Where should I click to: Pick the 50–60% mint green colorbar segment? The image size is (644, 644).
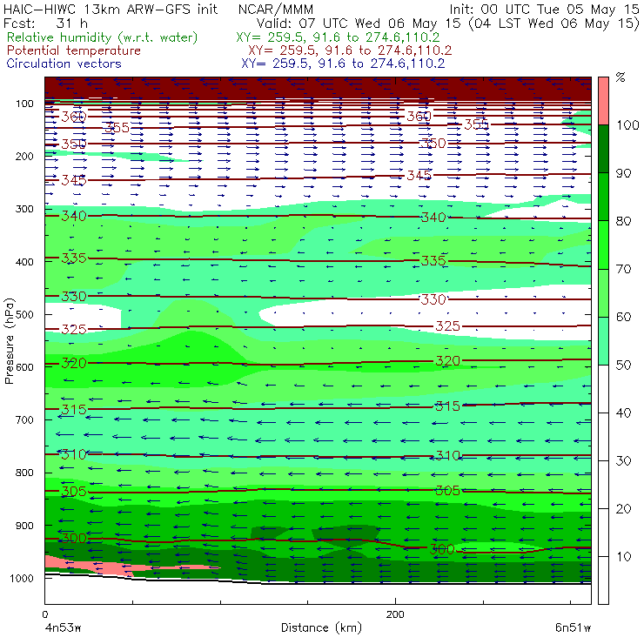point(603,341)
